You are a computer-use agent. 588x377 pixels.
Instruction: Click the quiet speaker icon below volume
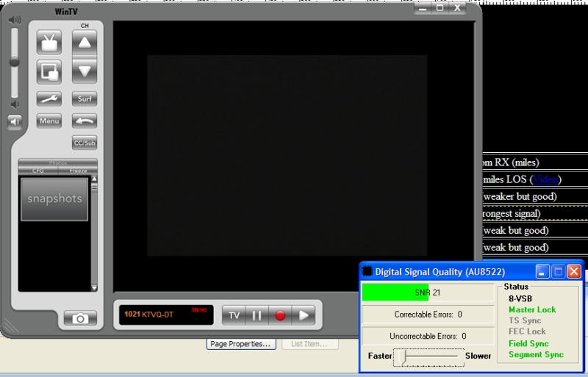[x=15, y=104]
